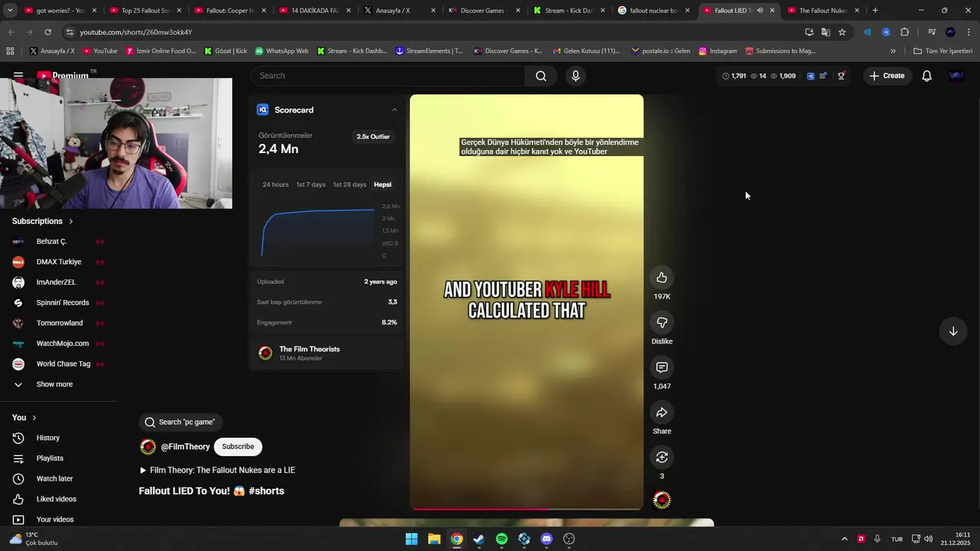Open the @FilmTheory channel link
The image size is (980, 551).
[185, 447]
